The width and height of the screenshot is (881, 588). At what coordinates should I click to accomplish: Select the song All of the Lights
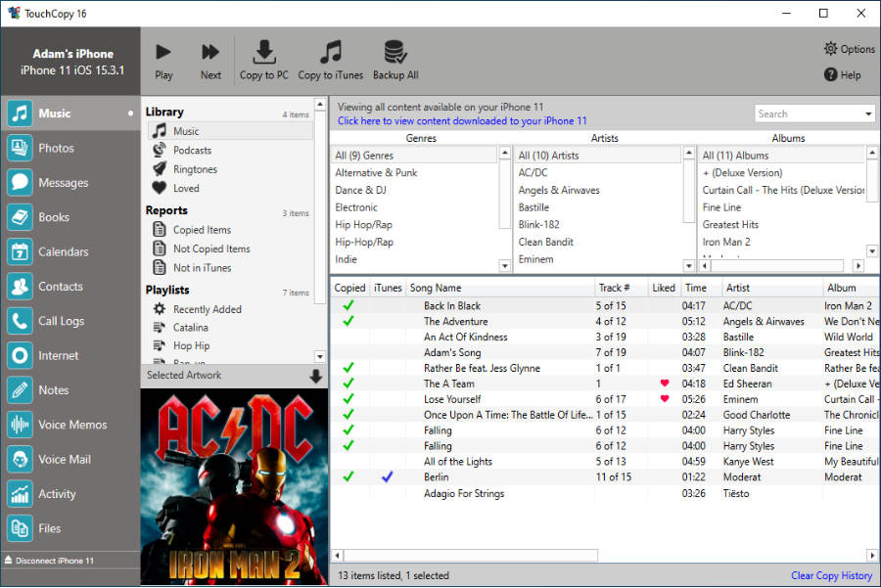[458, 462]
